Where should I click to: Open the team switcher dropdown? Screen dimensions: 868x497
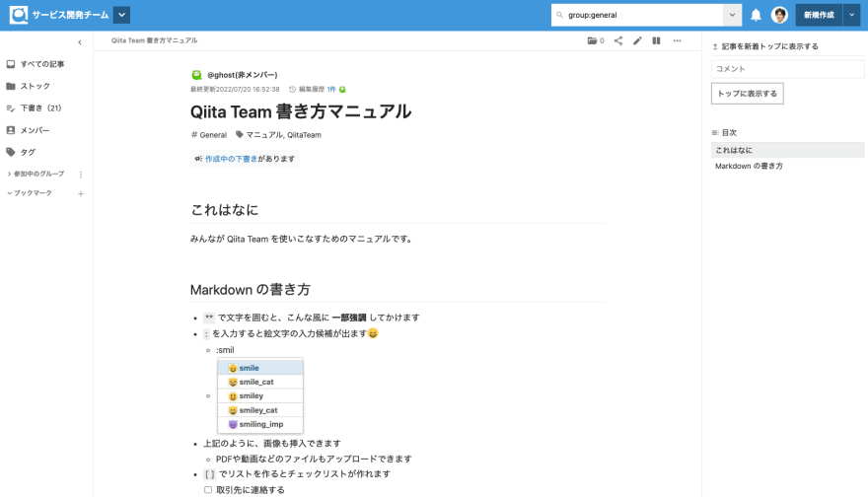[x=121, y=15]
